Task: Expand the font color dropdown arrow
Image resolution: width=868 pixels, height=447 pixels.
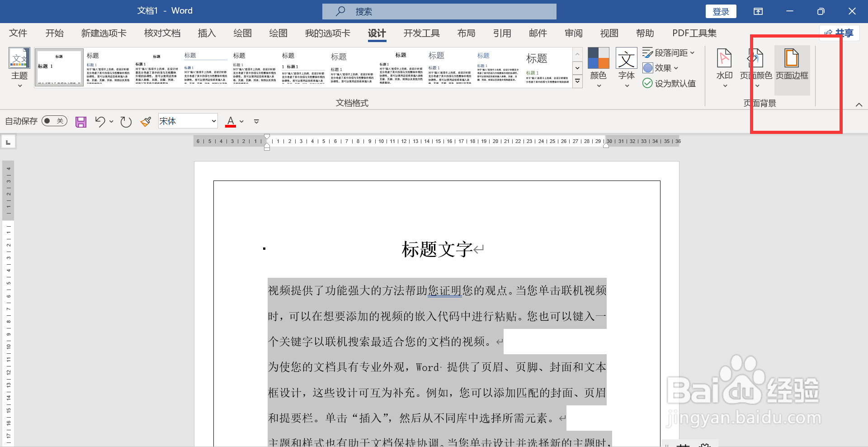Action: click(x=242, y=121)
